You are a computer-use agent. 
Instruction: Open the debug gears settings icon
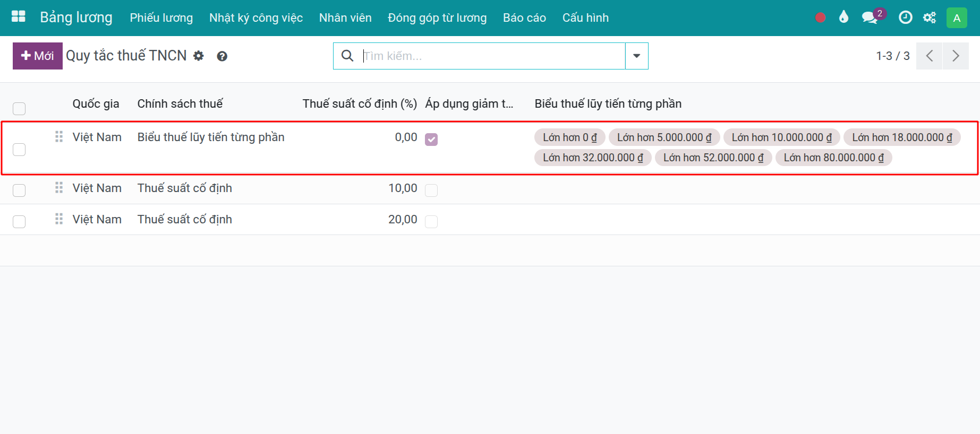(x=930, y=18)
